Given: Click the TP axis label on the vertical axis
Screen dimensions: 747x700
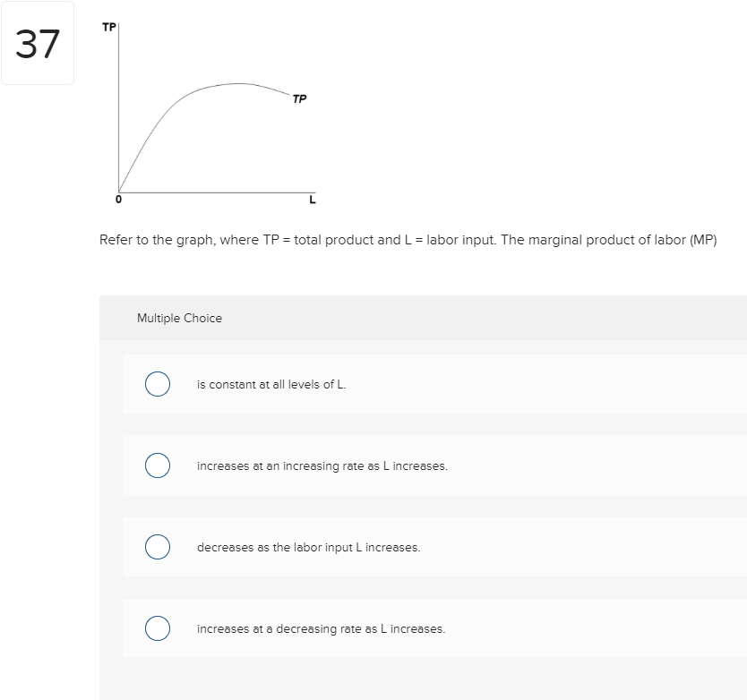Looking at the screenshot, I should click(x=107, y=27).
